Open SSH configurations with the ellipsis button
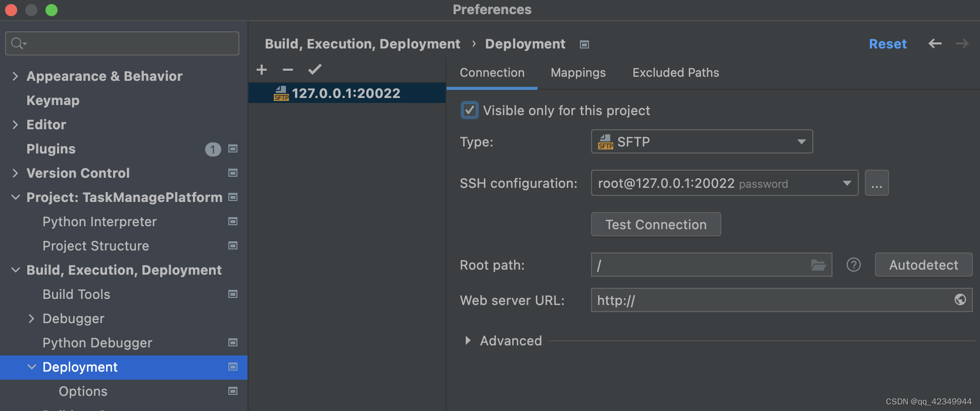980x411 pixels. click(877, 183)
